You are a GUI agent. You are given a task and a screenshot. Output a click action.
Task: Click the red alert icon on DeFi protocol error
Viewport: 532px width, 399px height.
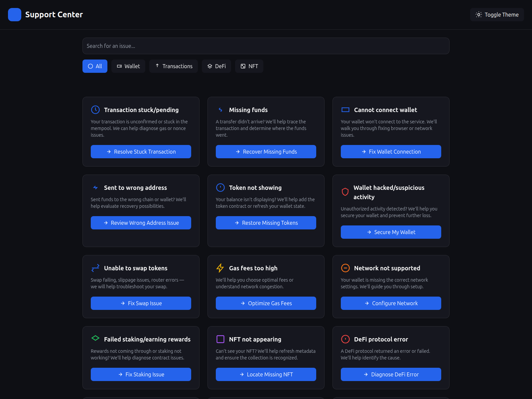345,339
